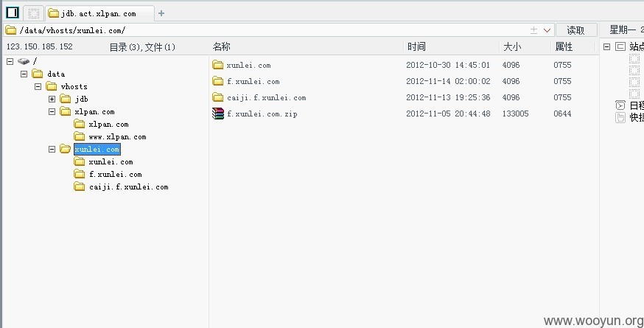Select highlighted xunlei.com folder in tree
Viewport: 644px width, 328px height.
[x=97, y=149]
